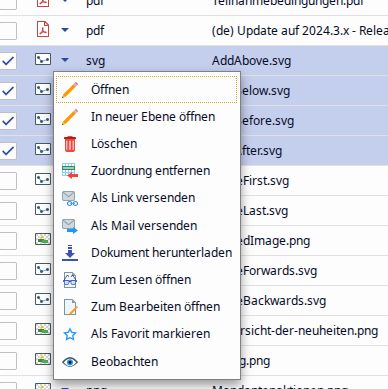The width and height of the screenshot is (388, 389).
Task: Click the reading glasses icon
Action: pos(70,280)
